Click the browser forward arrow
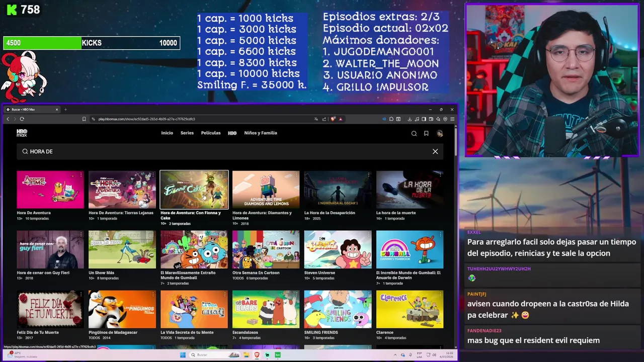 15,119
